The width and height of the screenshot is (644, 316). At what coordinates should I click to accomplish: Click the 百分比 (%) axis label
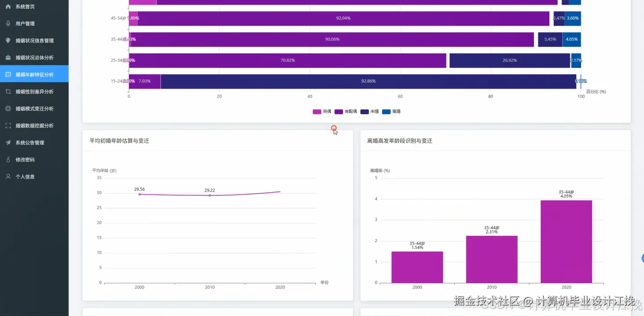[596, 91]
